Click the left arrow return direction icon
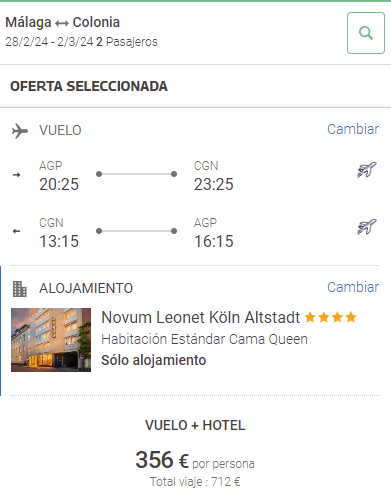This screenshot has height=489, width=391. 16,231
